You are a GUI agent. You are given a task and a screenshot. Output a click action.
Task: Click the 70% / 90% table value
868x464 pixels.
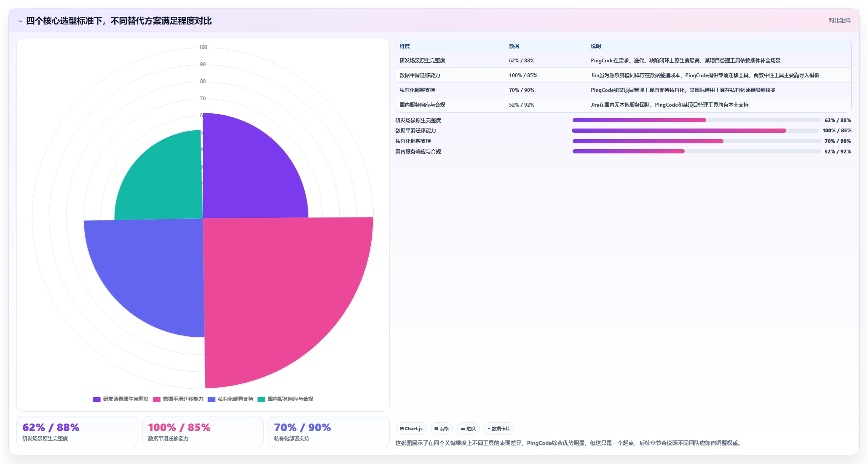(x=522, y=90)
